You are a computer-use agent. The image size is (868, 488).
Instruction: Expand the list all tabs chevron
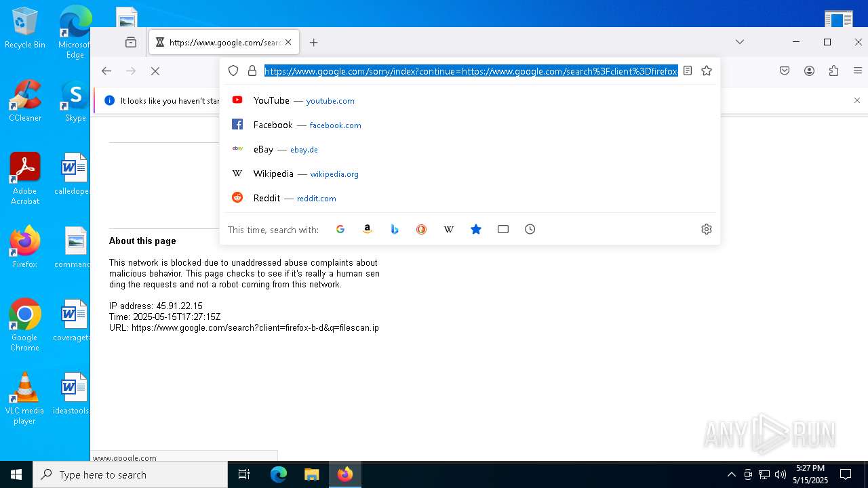click(740, 42)
